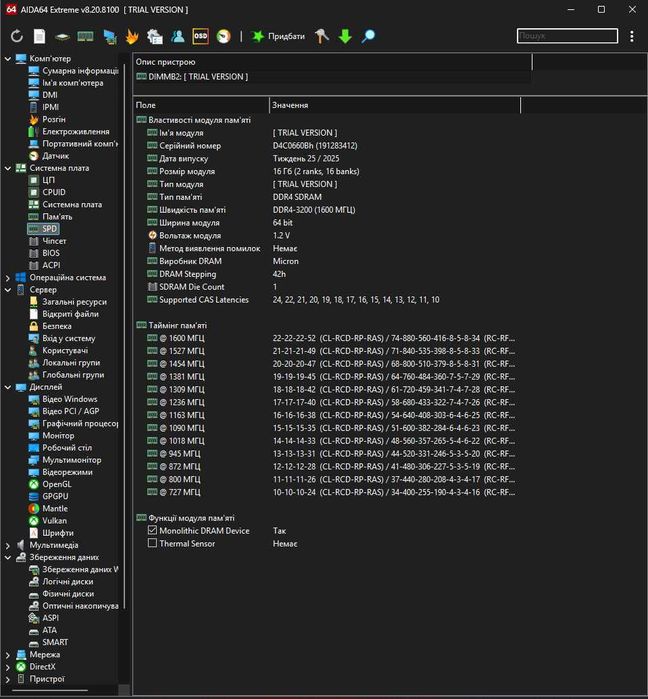
Task: Select the Supported CAS Latencies row
Action: [325, 300]
